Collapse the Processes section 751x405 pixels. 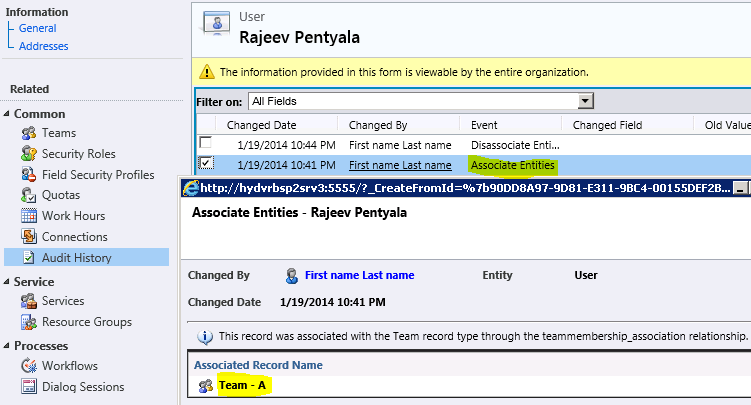click(x=7, y=346)
